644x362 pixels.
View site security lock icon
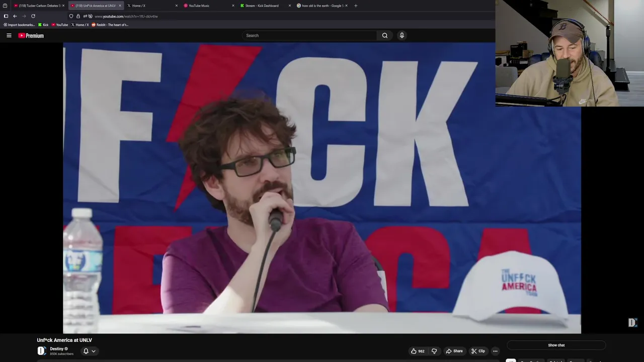coord(78,16)
